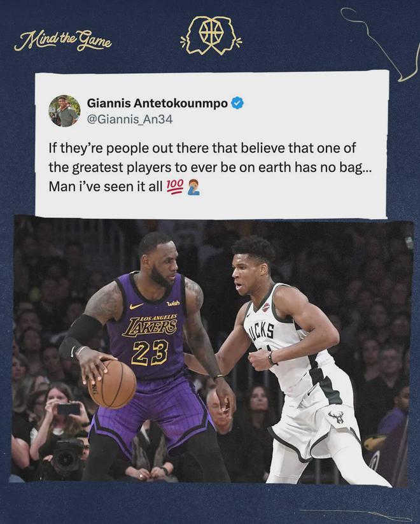The height and width of the screenshot is (524, 420).
Task: Select the tweet text about greatest players
Action: click(209, 167)
